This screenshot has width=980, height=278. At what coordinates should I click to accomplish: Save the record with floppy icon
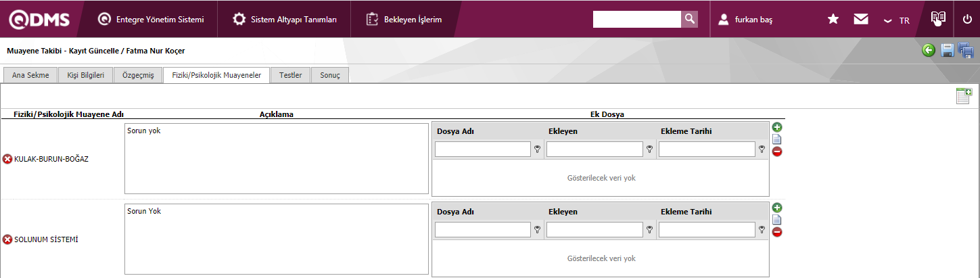[x=948, y=50]
